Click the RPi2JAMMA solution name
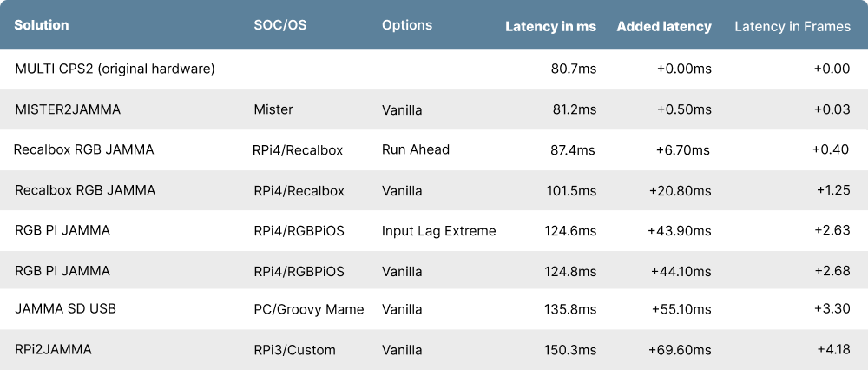 [53, 349]
